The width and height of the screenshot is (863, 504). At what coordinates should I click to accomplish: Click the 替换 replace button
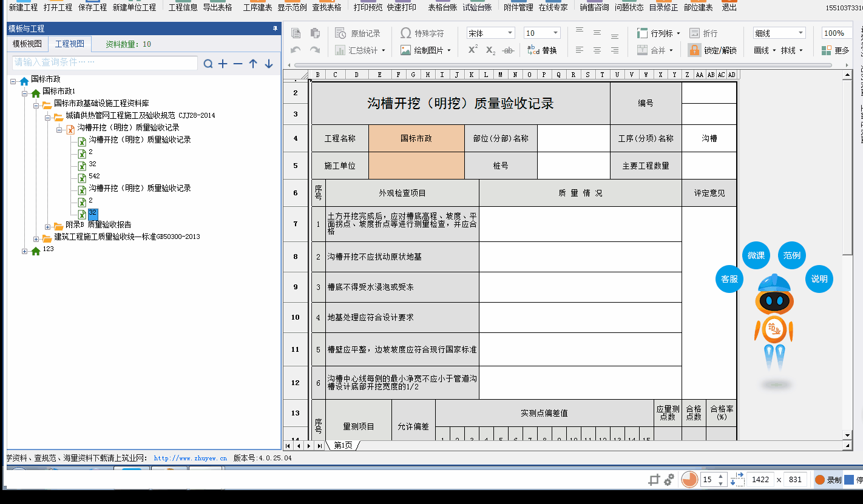(x=542, y=50)
